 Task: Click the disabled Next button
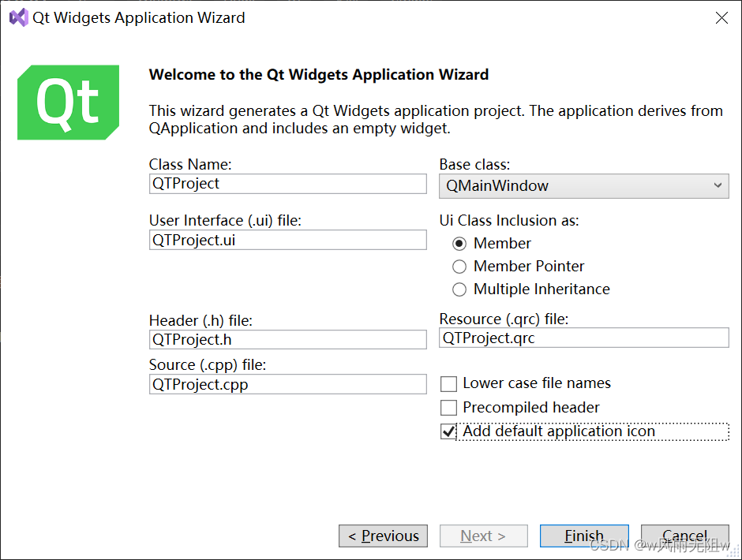coord(483,536)
